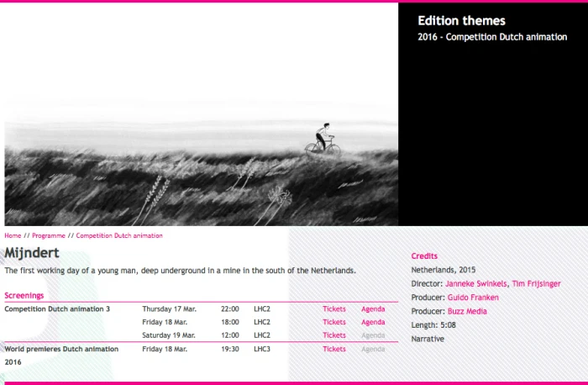
Task: Click the film description about the mine
Action: pyautogui.click(x=180, y=271)
